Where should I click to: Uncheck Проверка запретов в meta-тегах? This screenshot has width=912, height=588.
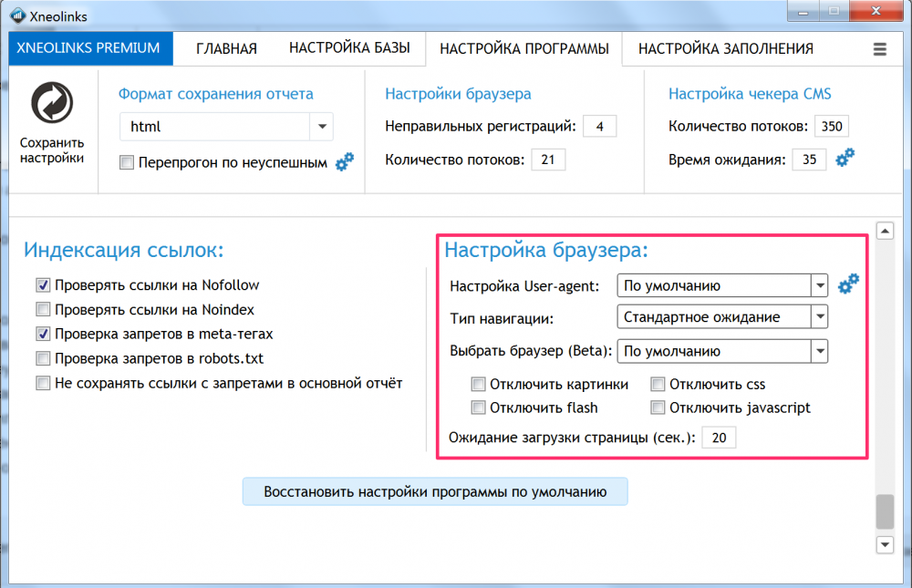43,334
